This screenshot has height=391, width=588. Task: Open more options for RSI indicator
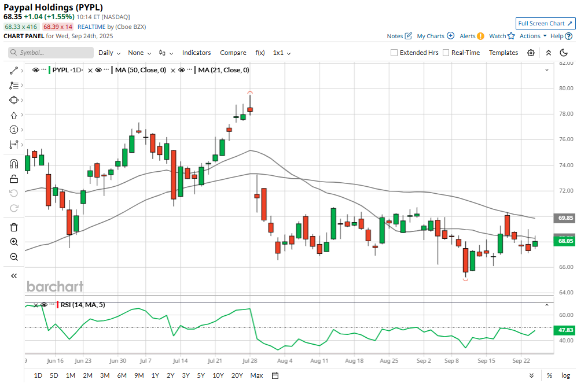52,305
